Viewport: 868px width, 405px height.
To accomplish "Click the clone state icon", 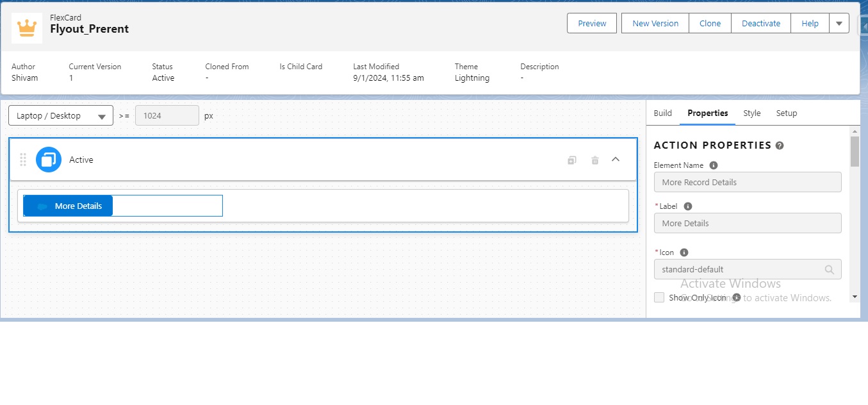I will pyautogui.click(x=571, y=160).
